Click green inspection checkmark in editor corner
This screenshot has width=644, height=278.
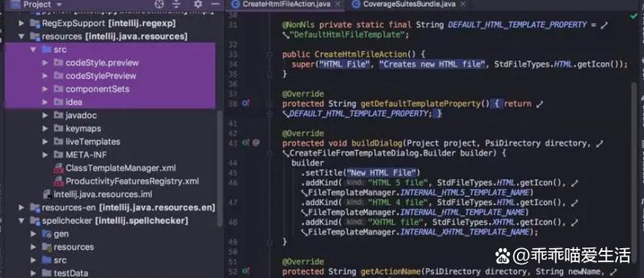point(634,16)
